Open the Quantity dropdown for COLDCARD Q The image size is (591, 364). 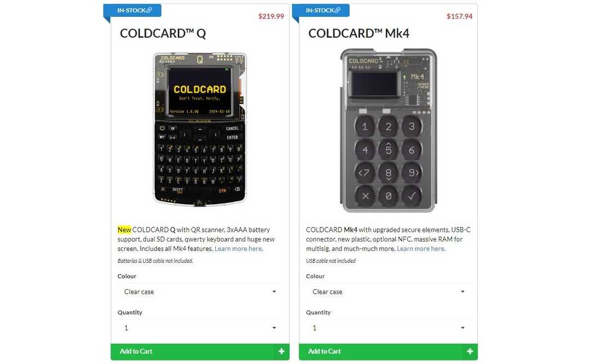(x=200, y=328)
